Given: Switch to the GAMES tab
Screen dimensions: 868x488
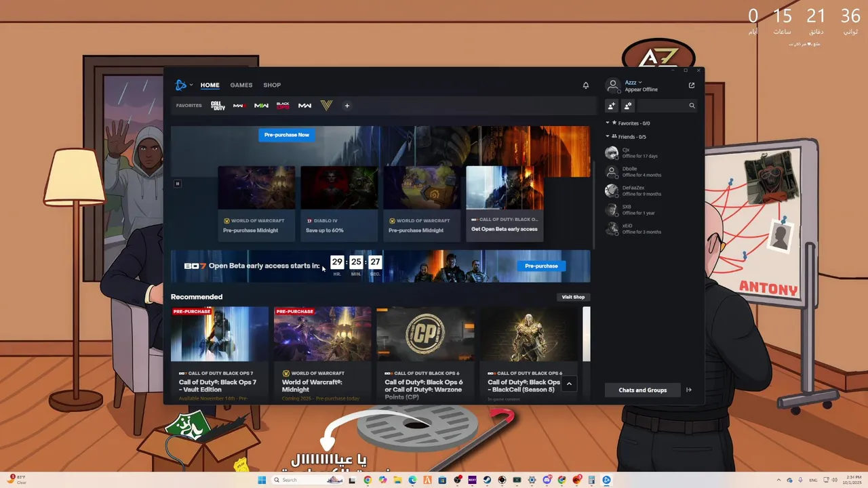Looking at the screenshot, I should coord(241,85).
